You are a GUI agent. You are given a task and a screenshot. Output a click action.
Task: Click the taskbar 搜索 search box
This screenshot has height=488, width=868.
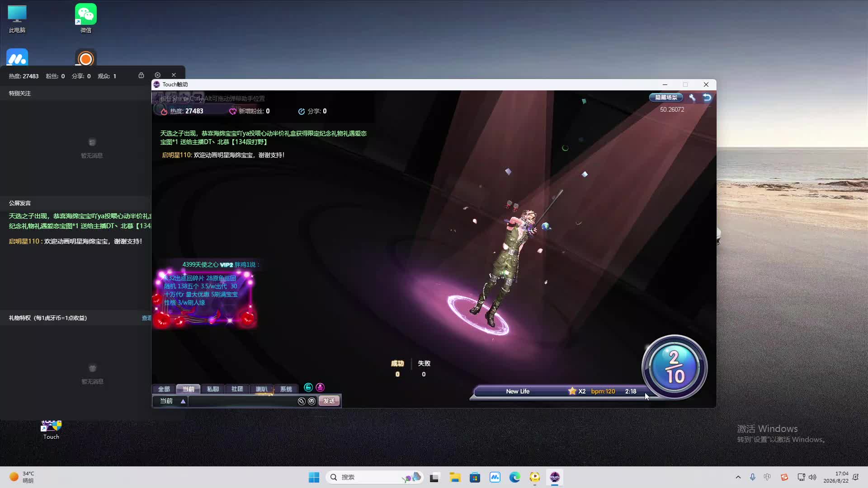(374, 477)
